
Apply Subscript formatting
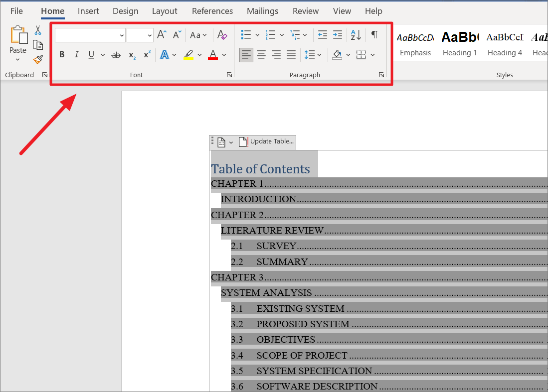coord(131,55)
